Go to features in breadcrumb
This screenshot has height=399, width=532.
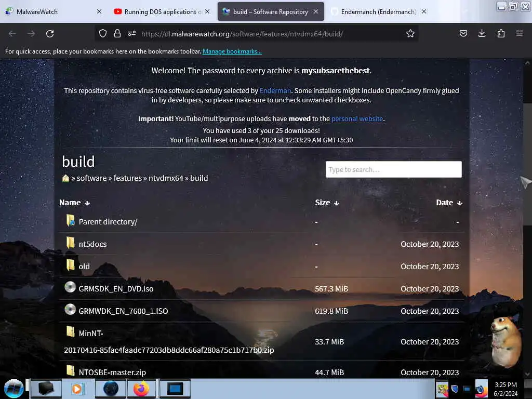coord(128,178)
